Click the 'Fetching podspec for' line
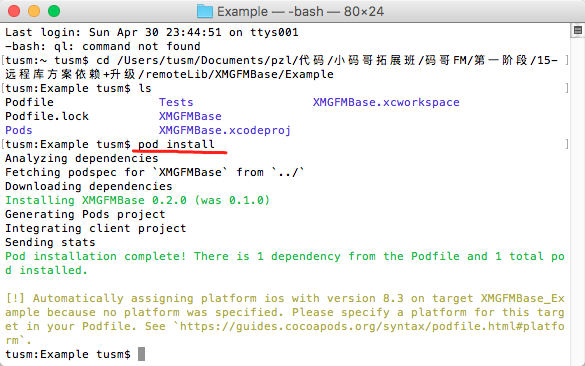 [x=155, y=172]
